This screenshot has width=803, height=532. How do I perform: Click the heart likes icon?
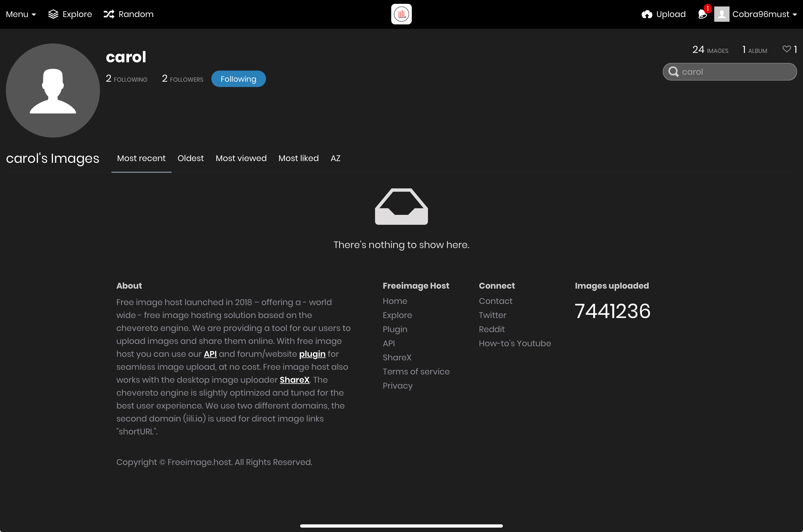point(786,49)
